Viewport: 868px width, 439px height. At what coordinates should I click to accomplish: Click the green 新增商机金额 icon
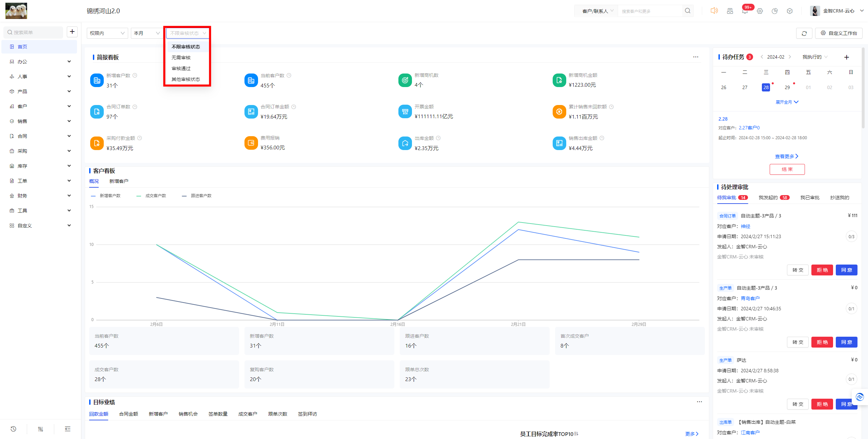coord(559,80)
